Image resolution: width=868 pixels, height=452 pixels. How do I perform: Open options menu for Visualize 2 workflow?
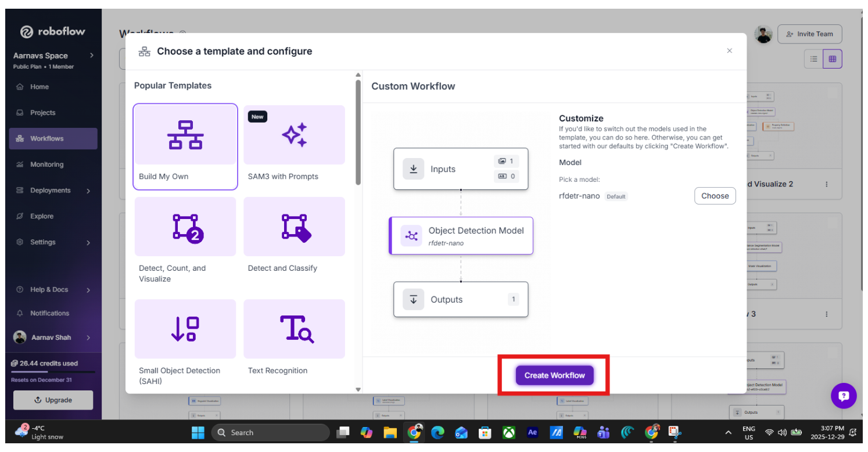point(827,184)
